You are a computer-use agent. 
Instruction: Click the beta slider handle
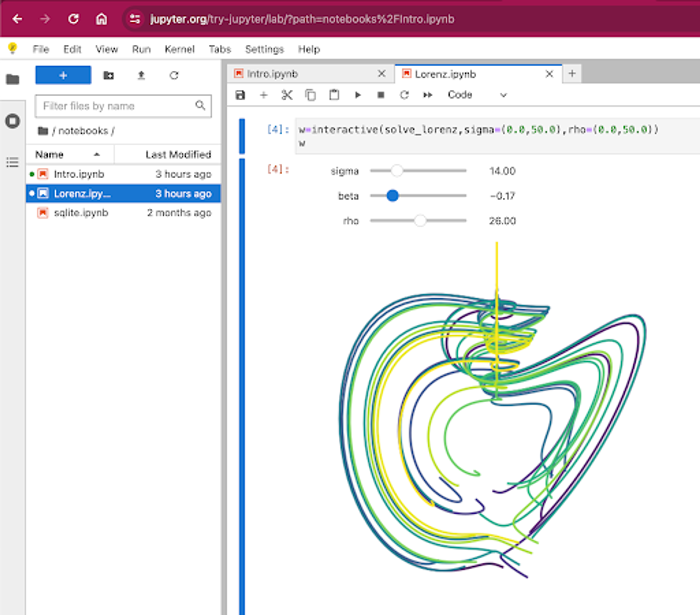pyautogui.click(x=392, y=196)
